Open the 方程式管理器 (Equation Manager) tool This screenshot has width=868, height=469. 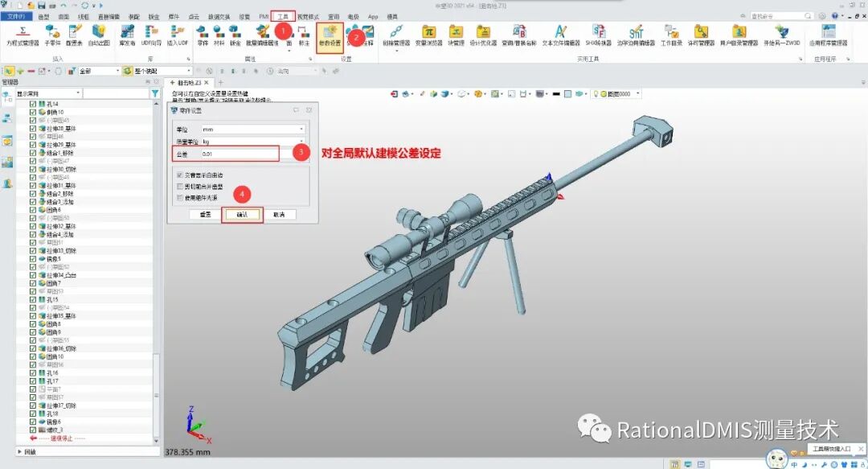pyautogui.click(x=24, y=36)
